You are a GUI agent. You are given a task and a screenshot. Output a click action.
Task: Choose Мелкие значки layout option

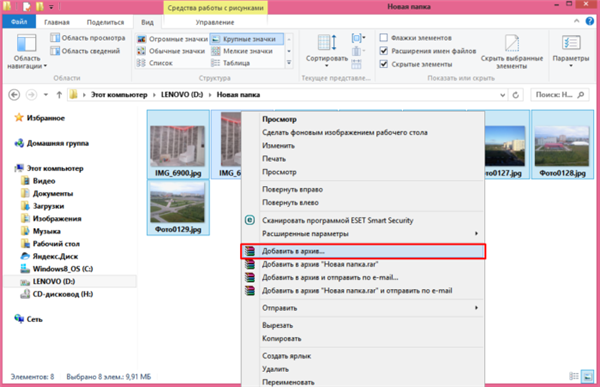coord(242,51)
